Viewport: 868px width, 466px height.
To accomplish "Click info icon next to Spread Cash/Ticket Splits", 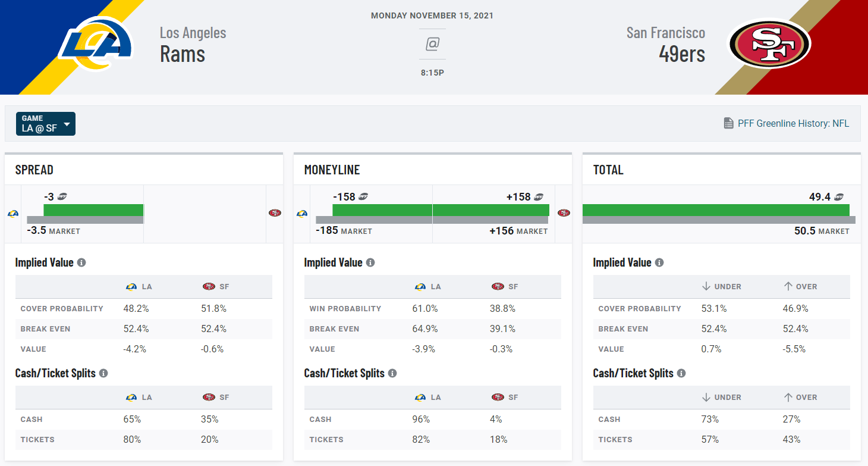I will coord(103,373).
